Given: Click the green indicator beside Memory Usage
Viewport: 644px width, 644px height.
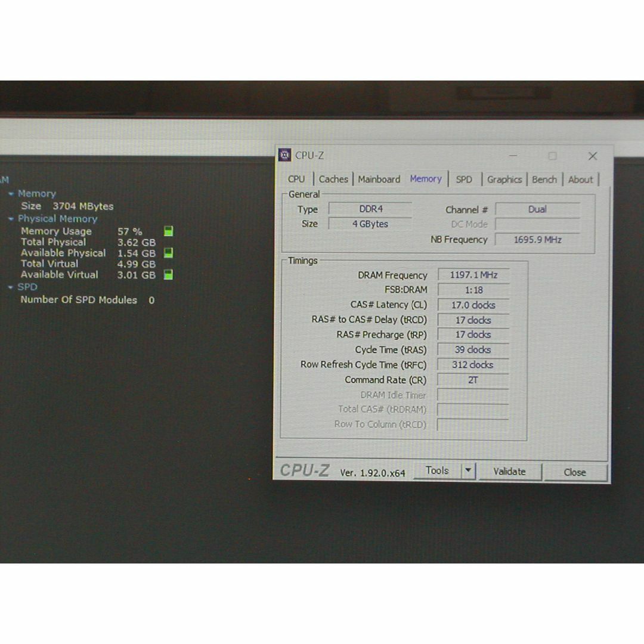Looking at the screenshot, I should (168, 231).
